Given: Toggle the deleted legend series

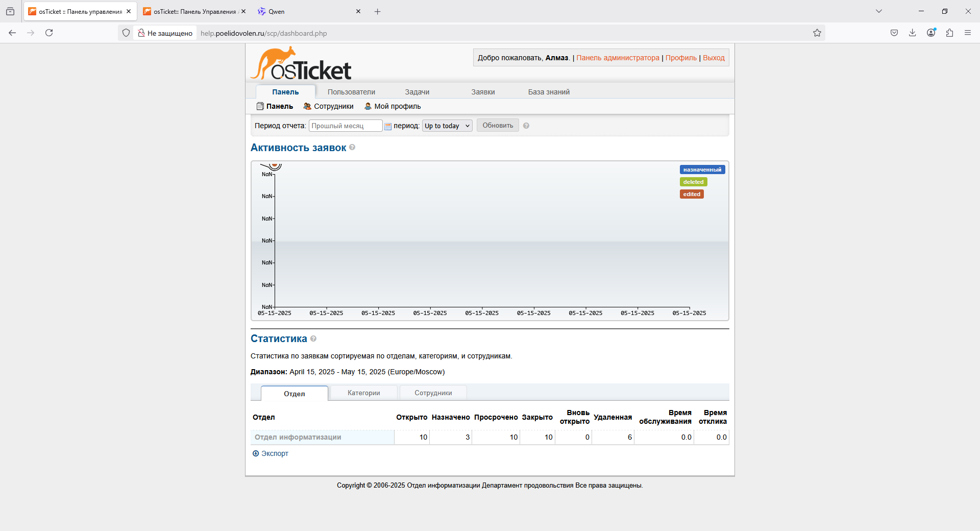Looking at the screenshot, I should 693,182.
